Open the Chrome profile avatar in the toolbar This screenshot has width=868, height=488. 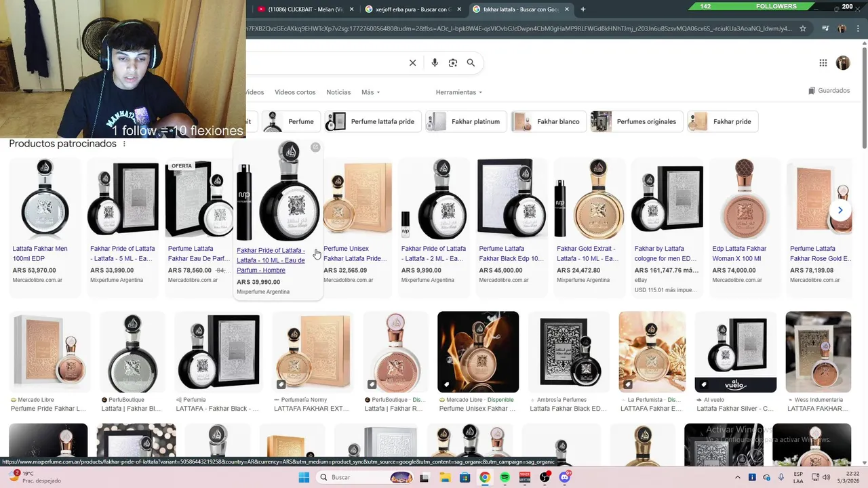click(x=842, y=28)
